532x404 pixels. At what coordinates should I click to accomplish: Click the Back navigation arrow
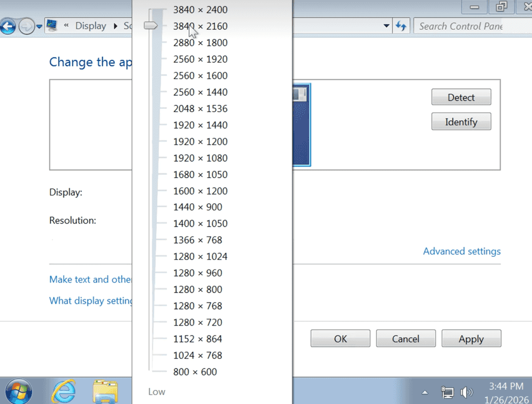(x=7, y=26)
